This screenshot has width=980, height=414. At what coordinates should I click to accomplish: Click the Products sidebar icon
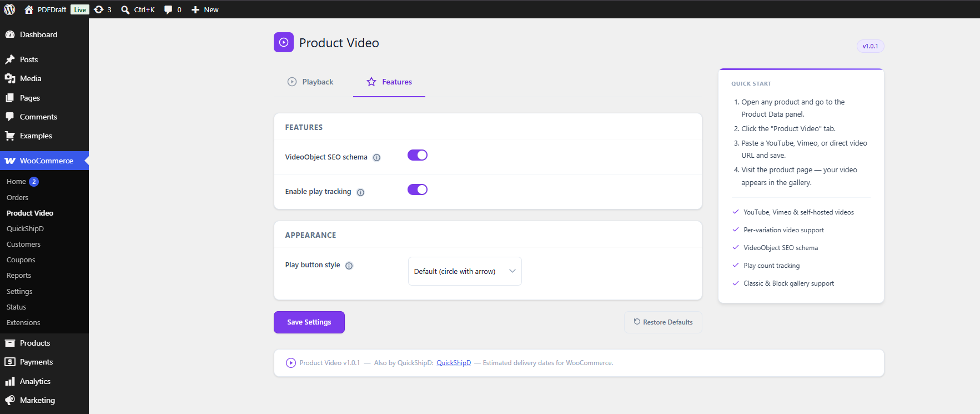pyautogui.click(x=10, y=343)
